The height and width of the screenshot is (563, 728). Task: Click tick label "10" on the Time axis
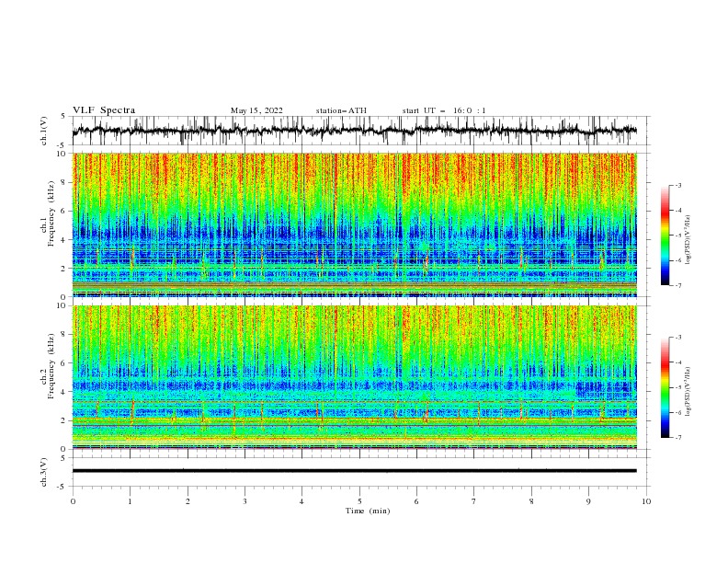pos(646,501)
